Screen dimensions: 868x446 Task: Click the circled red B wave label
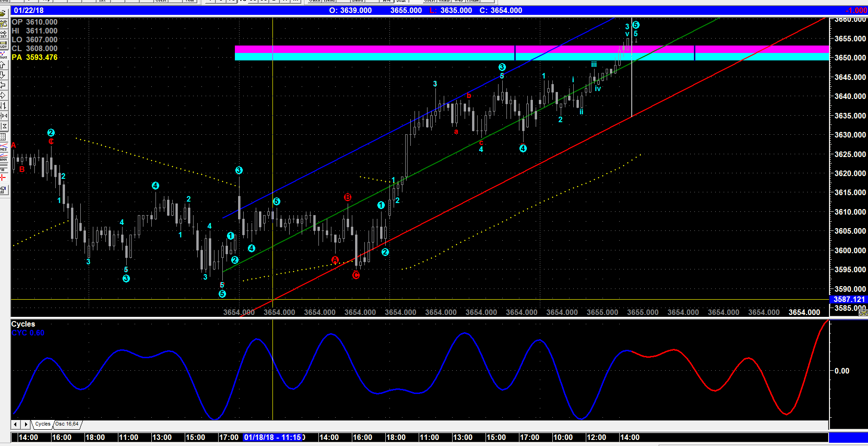(348, 197)
